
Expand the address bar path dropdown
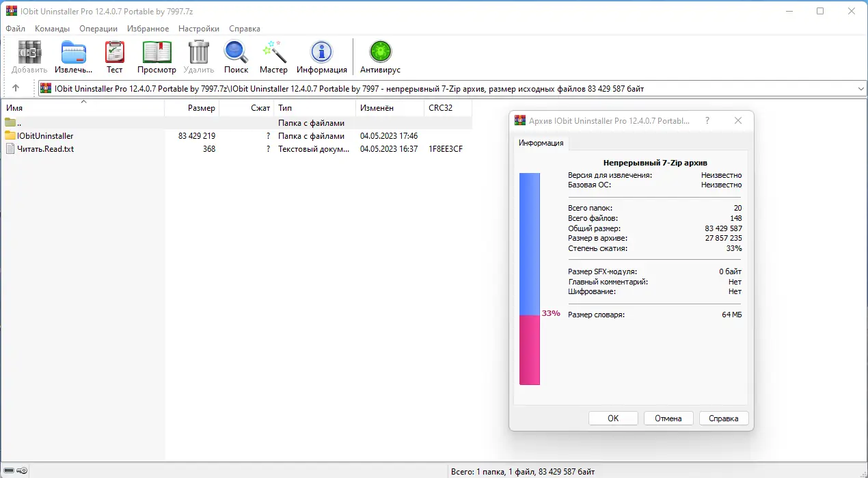860,88
